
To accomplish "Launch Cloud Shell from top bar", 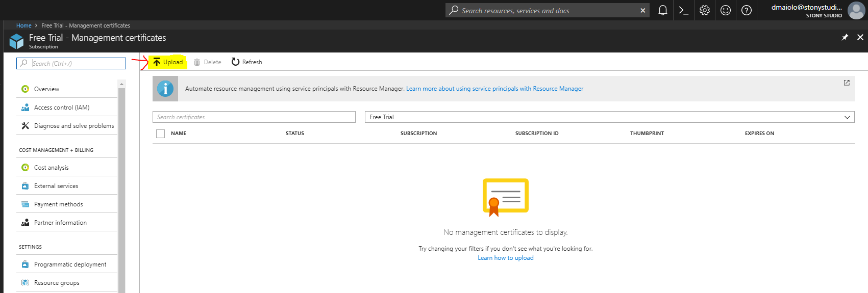I will pyautogui.click(x=684, y=10).
